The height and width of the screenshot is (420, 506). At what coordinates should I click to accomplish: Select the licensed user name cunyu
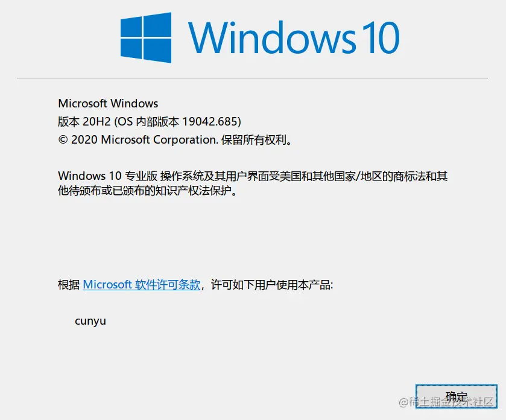[90, 321]
